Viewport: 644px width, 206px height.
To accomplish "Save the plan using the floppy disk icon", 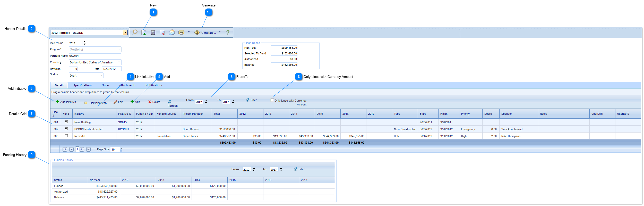I will (x=153, y=32).
